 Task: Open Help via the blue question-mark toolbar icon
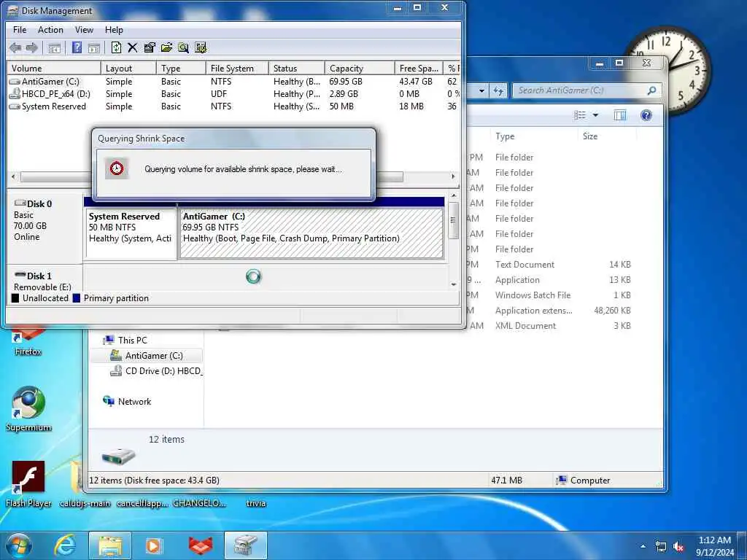tap(77, 47)
